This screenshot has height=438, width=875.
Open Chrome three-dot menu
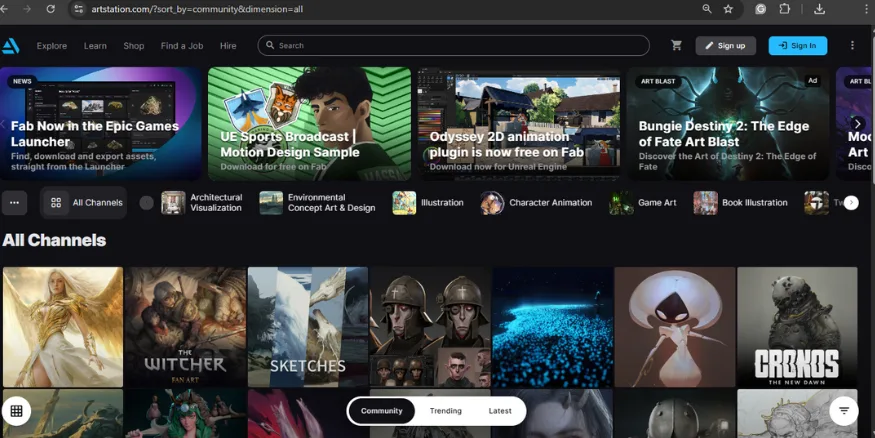click(x=866, y=9)
